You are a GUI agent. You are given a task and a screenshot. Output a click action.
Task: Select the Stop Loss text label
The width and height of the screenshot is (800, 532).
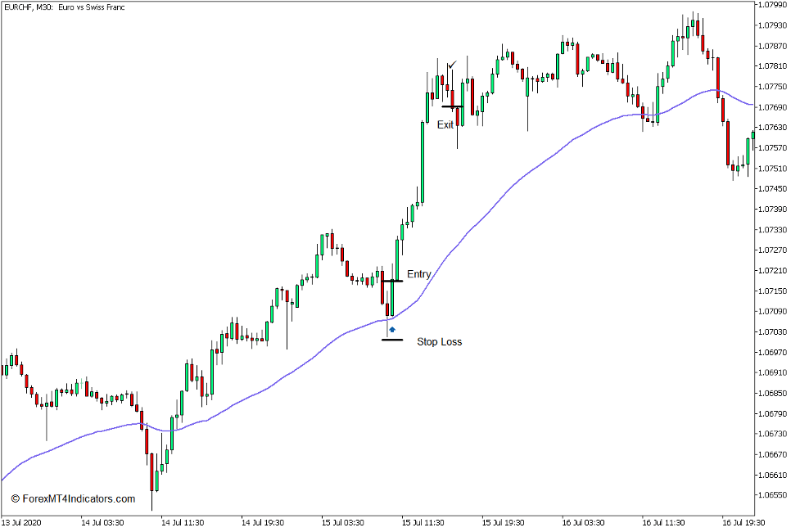pyautogui.click(x=439, y=342)
